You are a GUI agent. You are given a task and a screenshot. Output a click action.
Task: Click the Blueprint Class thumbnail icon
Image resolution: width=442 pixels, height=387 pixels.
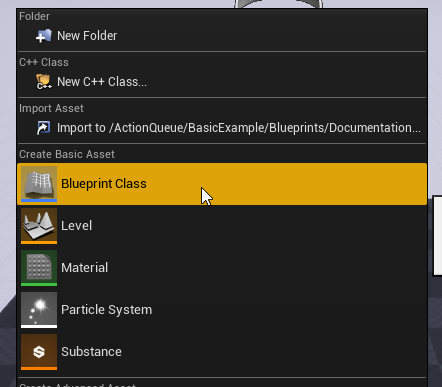(39, 184)
